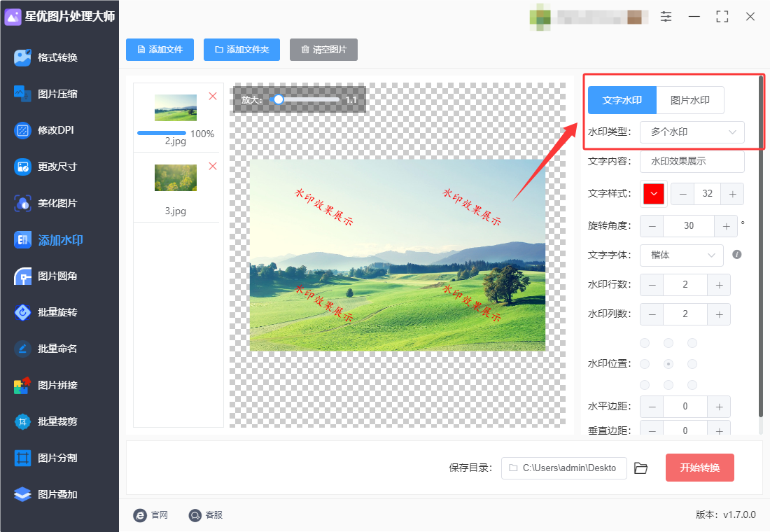This screenshot has width=770, height=532.
Task: Click the 保存目录 path field
Action: point(563,468)
